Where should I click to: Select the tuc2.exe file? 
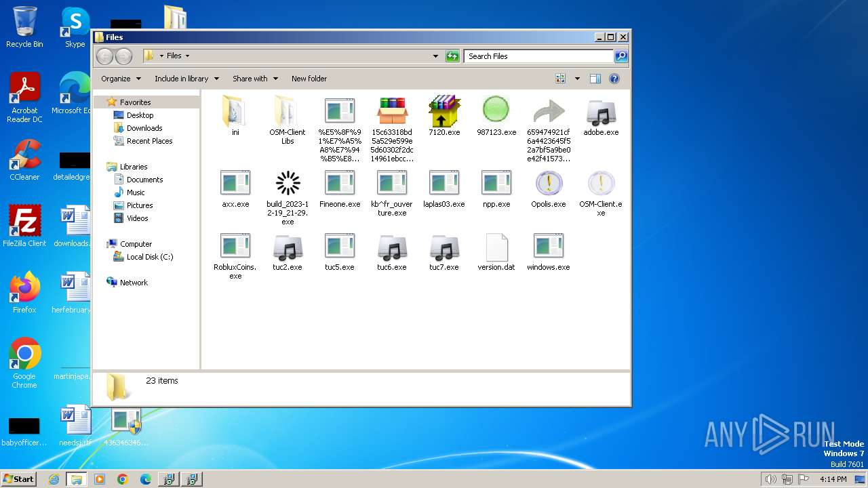point(288,252)
